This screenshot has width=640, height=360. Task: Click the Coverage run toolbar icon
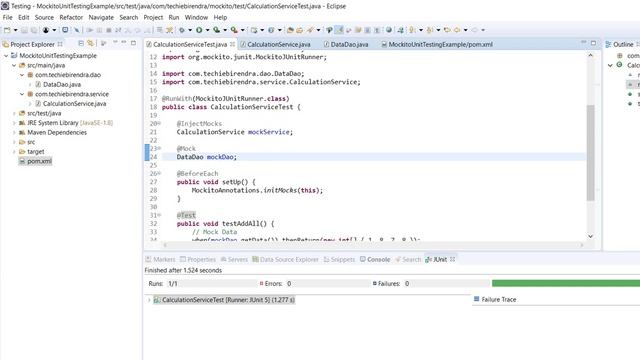216,30
